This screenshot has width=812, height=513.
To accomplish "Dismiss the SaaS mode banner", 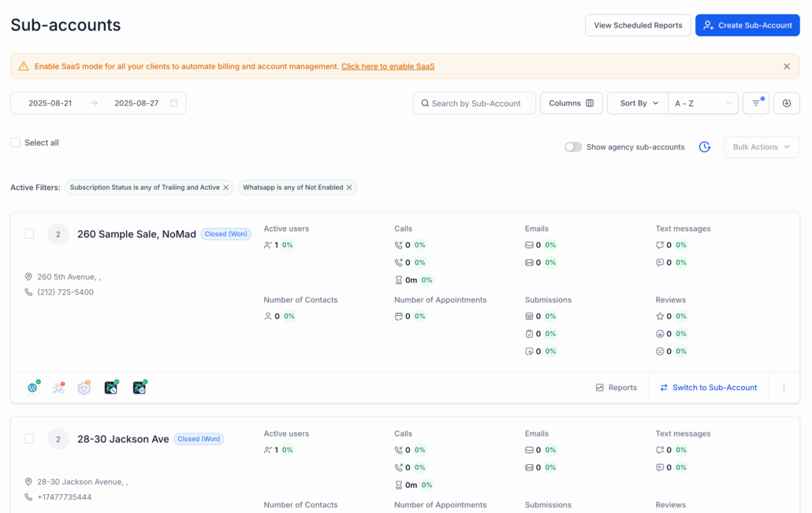I will tap(786, 66).
